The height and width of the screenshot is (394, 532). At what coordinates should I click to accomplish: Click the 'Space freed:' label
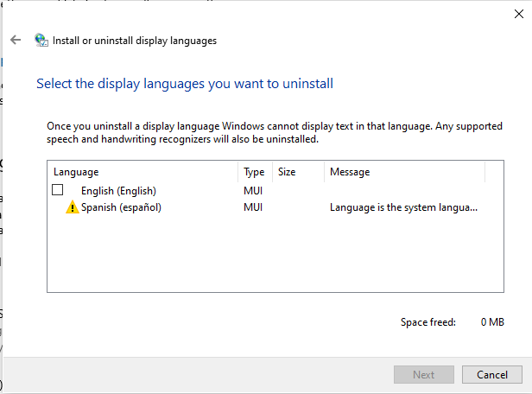tap(428, 322)
